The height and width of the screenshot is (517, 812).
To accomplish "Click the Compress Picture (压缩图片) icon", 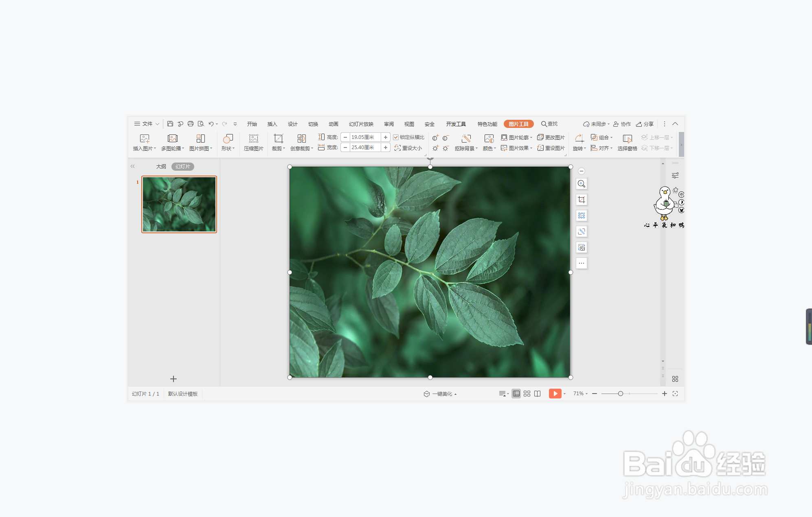I will click(253, 139).
